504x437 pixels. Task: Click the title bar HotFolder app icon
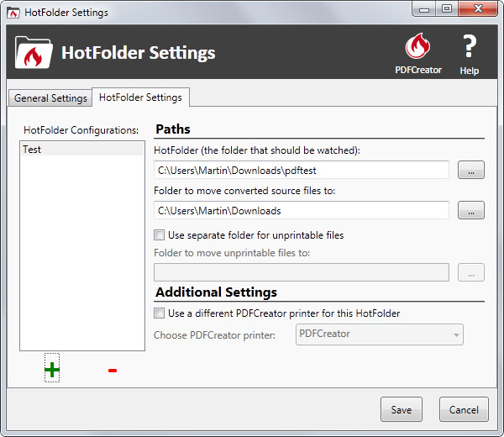pyautogui.click(x=13, y=13)
